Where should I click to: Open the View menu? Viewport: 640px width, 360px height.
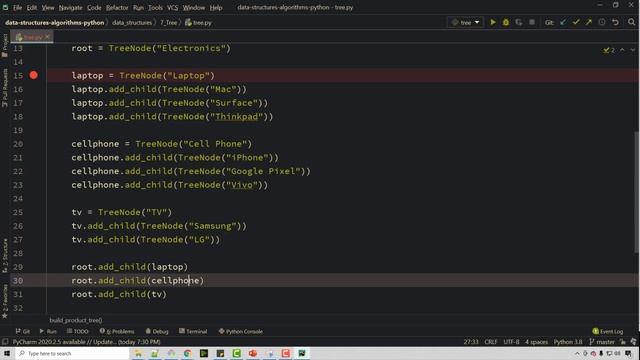coord(48,7)
